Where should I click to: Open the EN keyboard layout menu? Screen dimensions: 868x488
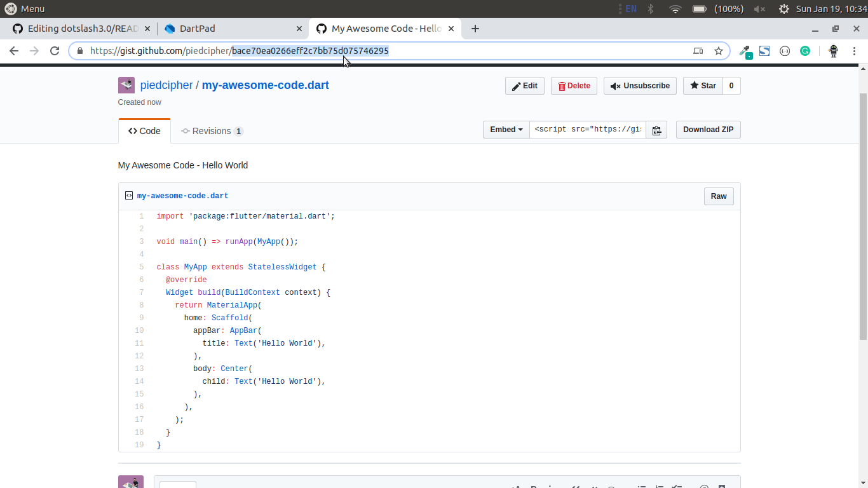[x=630, y=9]
